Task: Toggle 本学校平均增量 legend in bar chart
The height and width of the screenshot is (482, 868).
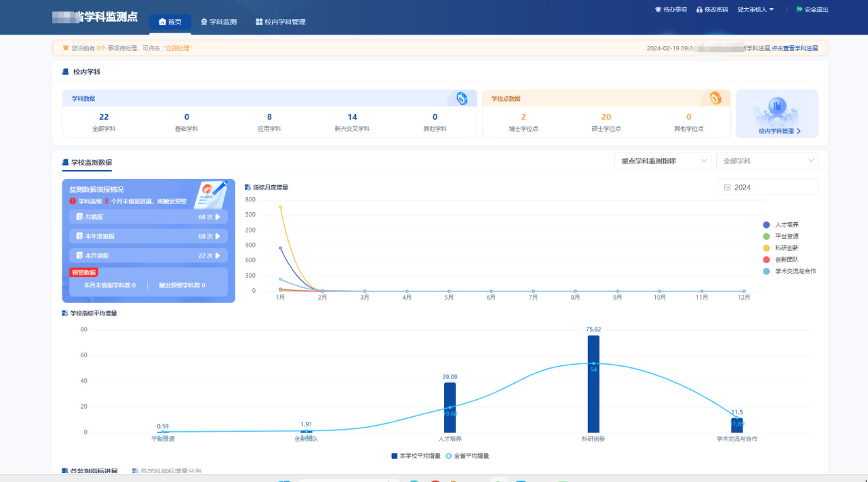Action: click(x=394, y=456)
